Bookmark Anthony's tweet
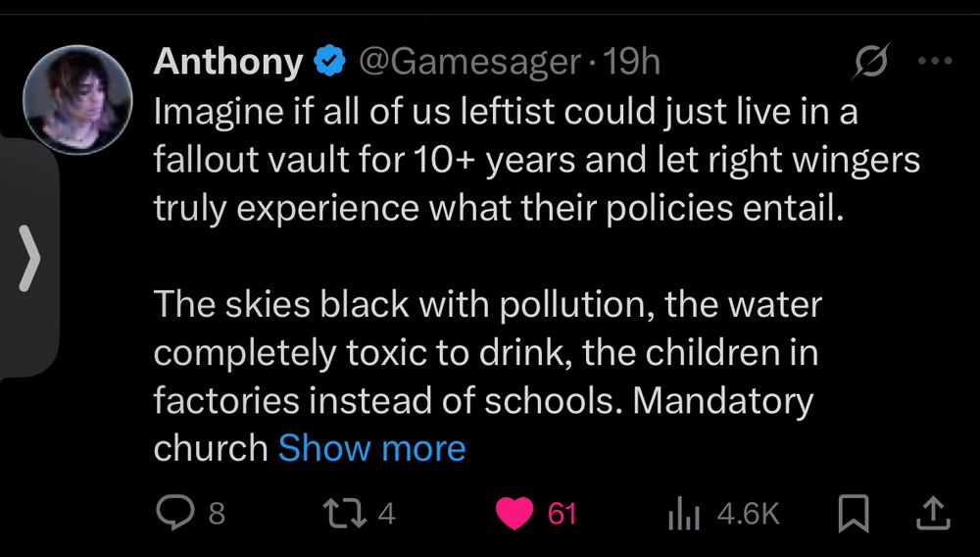The width and height of the screenshot is (980, 557). 854,513
